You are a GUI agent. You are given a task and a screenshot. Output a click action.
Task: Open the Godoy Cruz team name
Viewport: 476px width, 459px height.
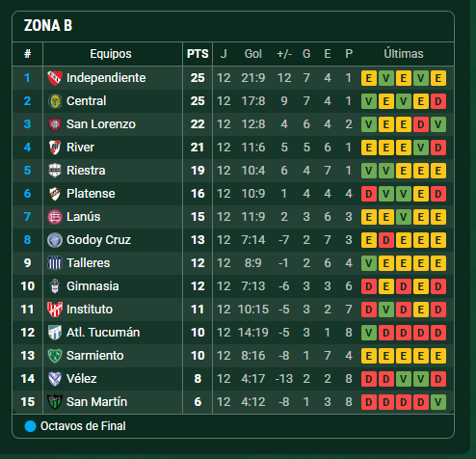coord(98,240)
